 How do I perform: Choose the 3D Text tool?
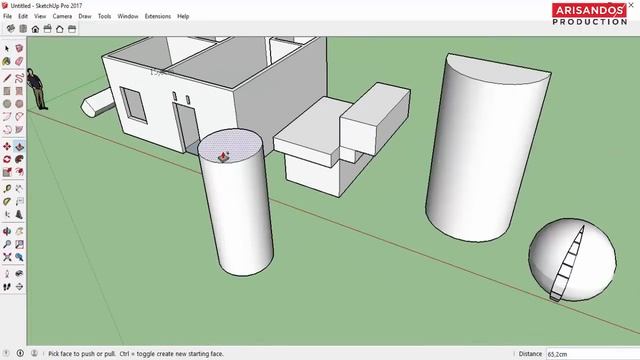point(19,214)
